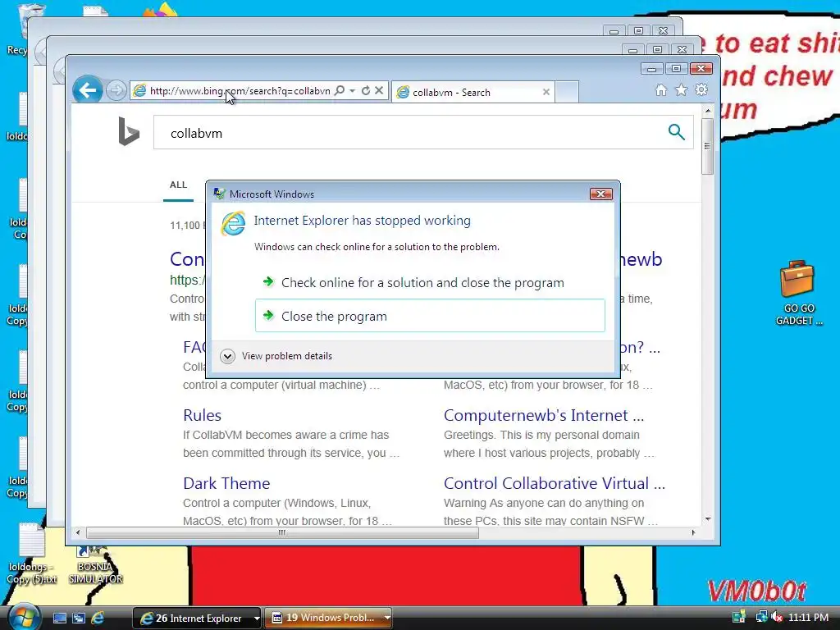Viewport: 840px width, 630px height.
Task: Select the collabvm - Search tab
Action: coord(473,92)
